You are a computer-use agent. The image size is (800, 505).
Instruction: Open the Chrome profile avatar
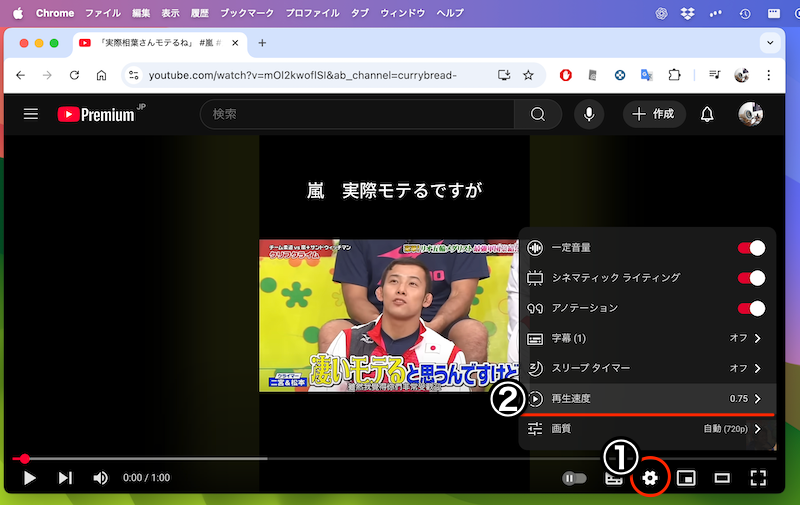[x=741, y=75]
